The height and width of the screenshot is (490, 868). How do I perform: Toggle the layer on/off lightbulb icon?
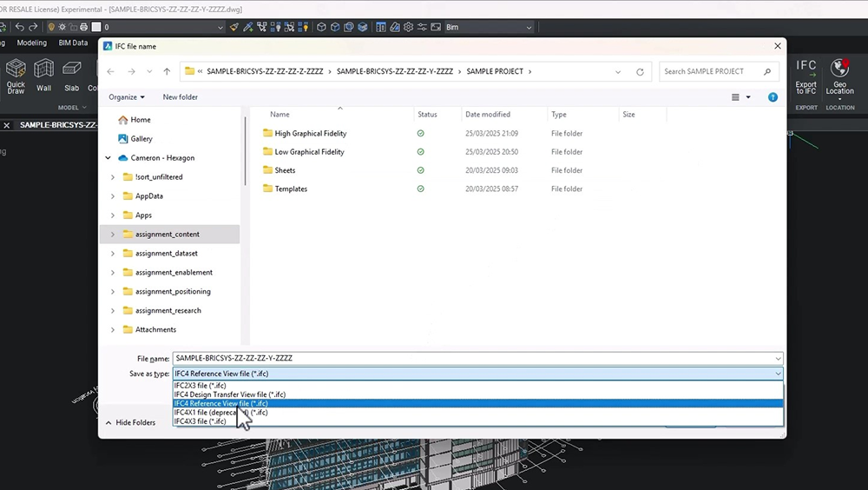tap(51, 27)
